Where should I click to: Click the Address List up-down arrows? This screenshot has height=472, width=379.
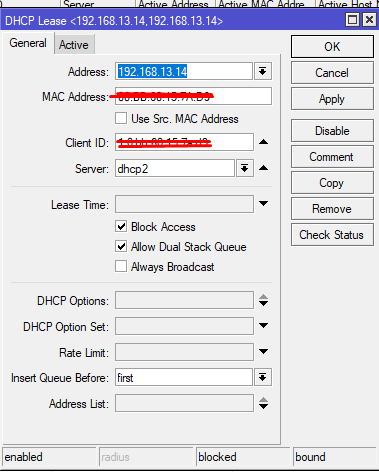(x=263, y=403)
